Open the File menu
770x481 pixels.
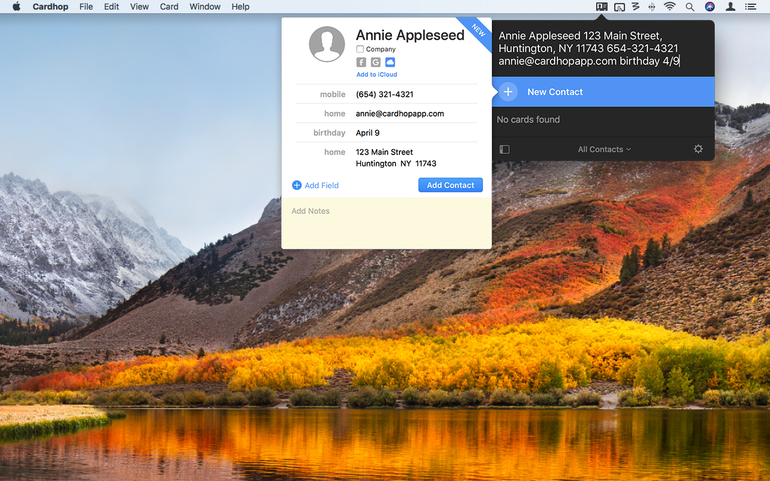click(86, 7)
